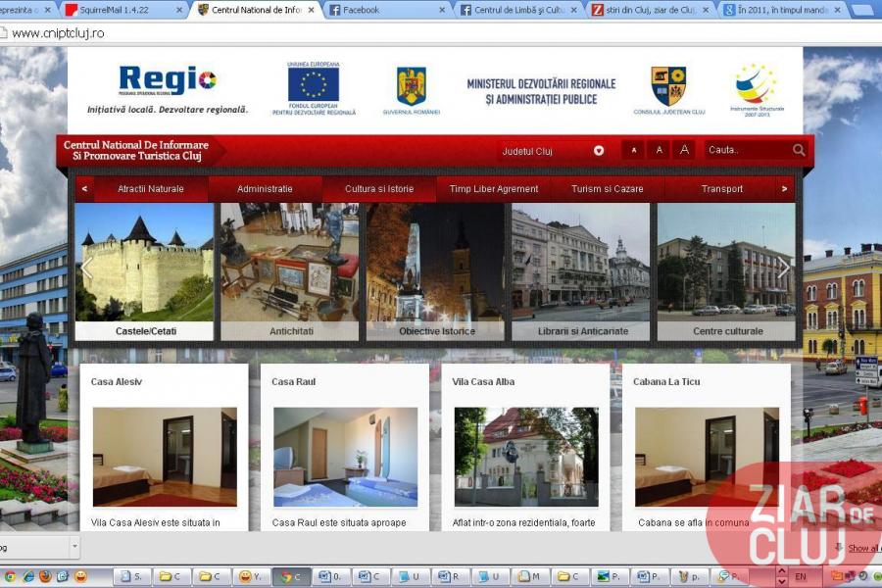This screenshot has height=588, width=882.
Task: Switch to the SquirrelMail 1.4.22 tab
Action: pyautogui.click(x=124, y=10)
